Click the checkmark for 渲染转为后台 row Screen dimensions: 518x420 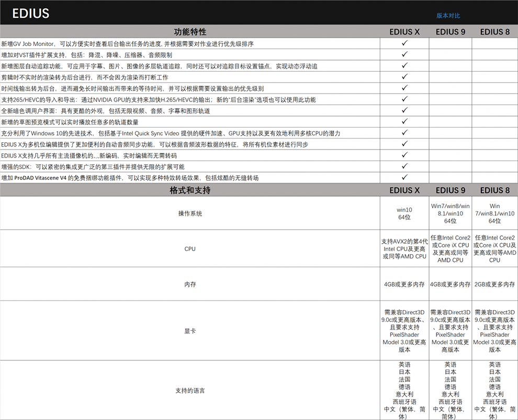[404, 76]
